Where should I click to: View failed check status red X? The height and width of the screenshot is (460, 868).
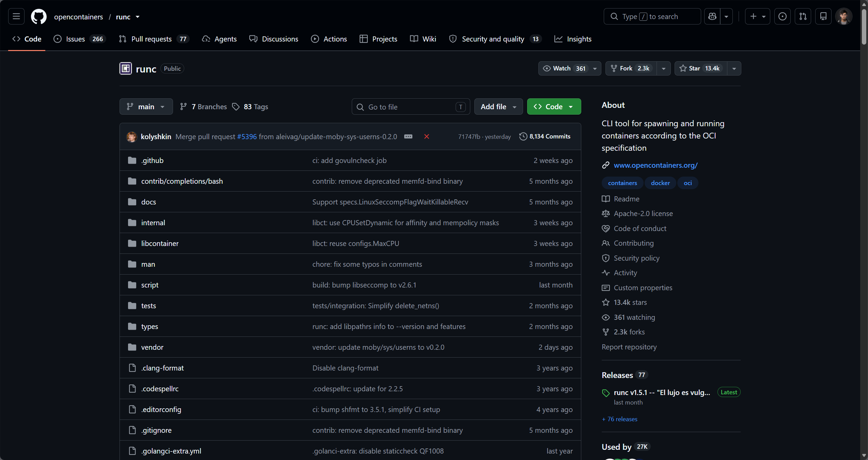point(427,136)
